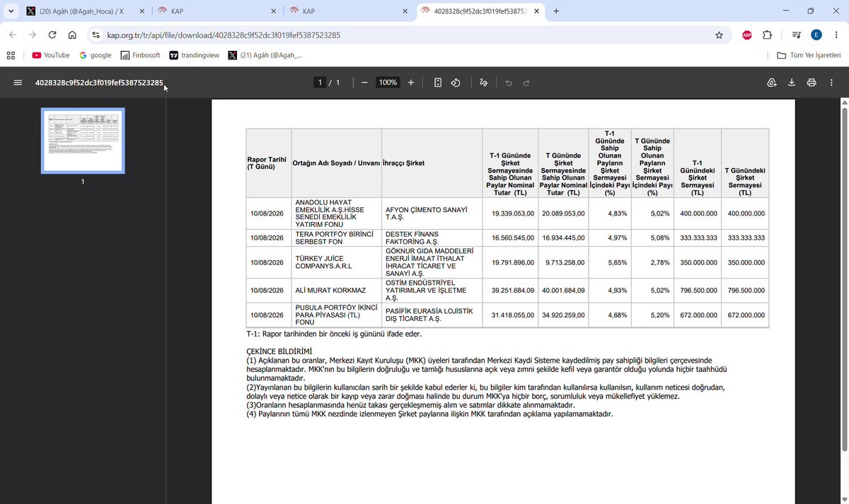Click the value 19.339.053,00
Screen dimensions: 849x504
click(x=514, y=213)
